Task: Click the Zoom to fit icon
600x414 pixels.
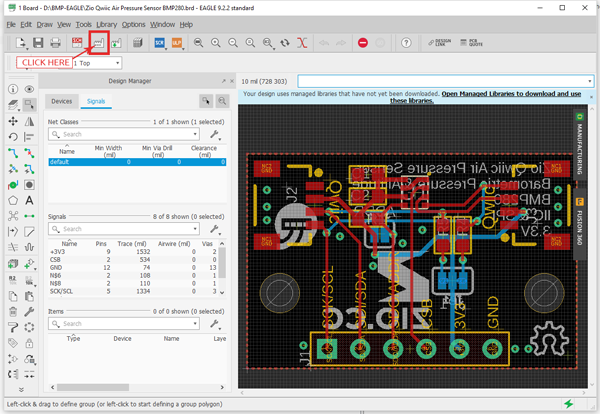Action: [x=198, y=43]
